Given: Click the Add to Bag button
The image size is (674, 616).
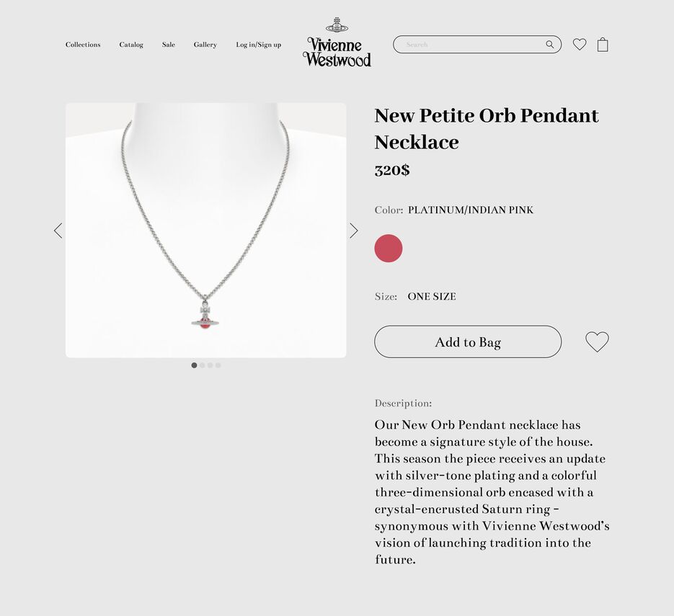Looking at the screenshot, I should (468, 342).
